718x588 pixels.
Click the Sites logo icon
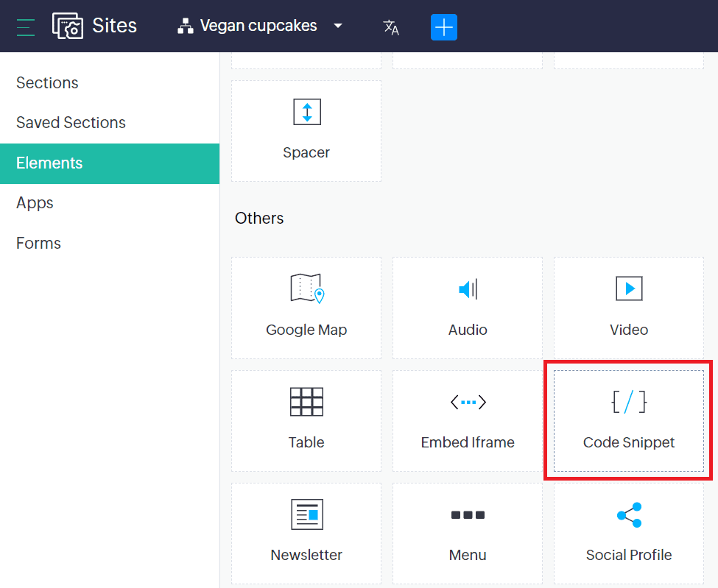point(67,26)
